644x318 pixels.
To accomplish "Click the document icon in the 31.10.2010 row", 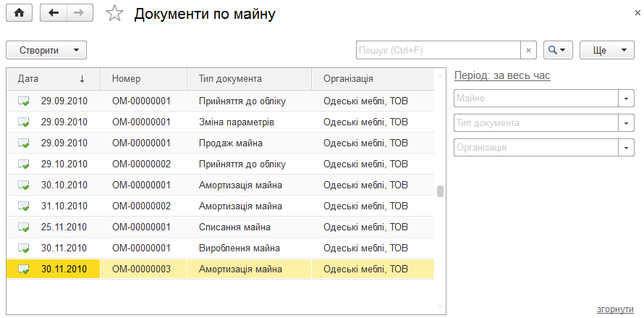I will pos(24,206).
